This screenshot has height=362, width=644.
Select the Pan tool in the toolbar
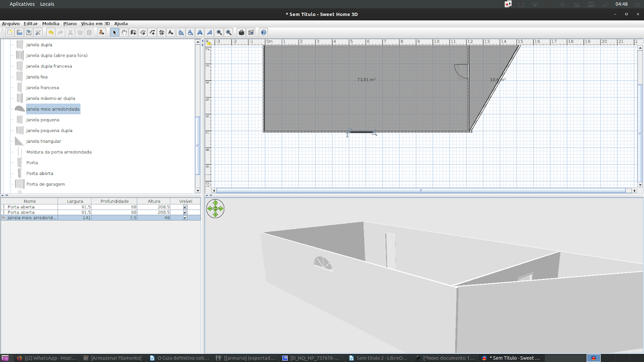(124, 32)
